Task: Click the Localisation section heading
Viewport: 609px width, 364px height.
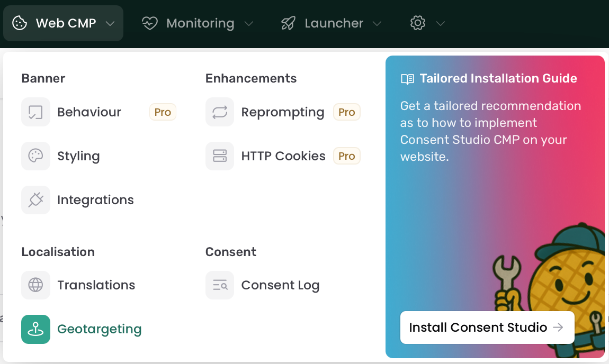Action: click(58, 252)
